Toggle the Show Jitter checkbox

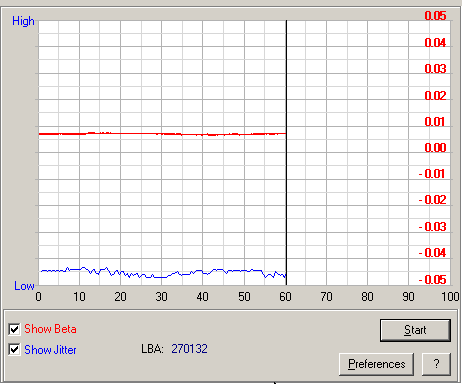click(x=14, y=350)
